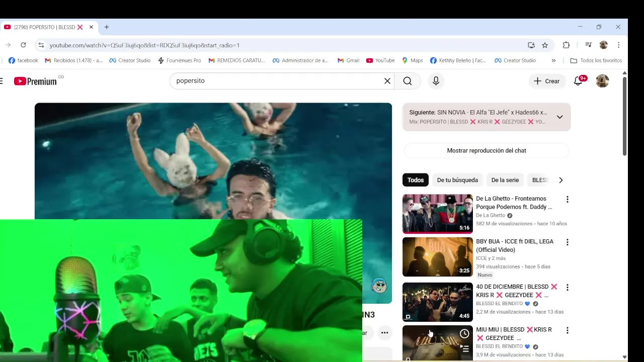Select the De tu búsqueda chip

click(x=457, y=180)
